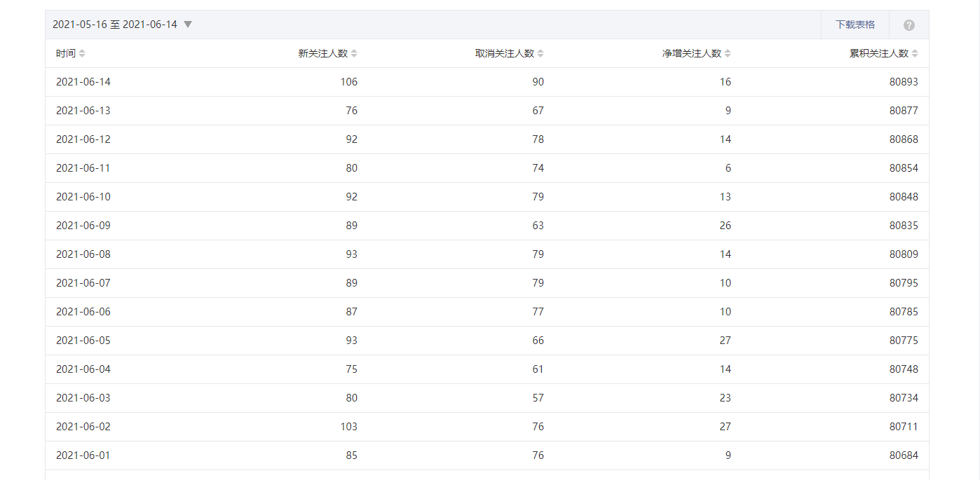
Task: Click the 2021-05-16 至 2021-06-14 date range
Action: tap(115, 25)
